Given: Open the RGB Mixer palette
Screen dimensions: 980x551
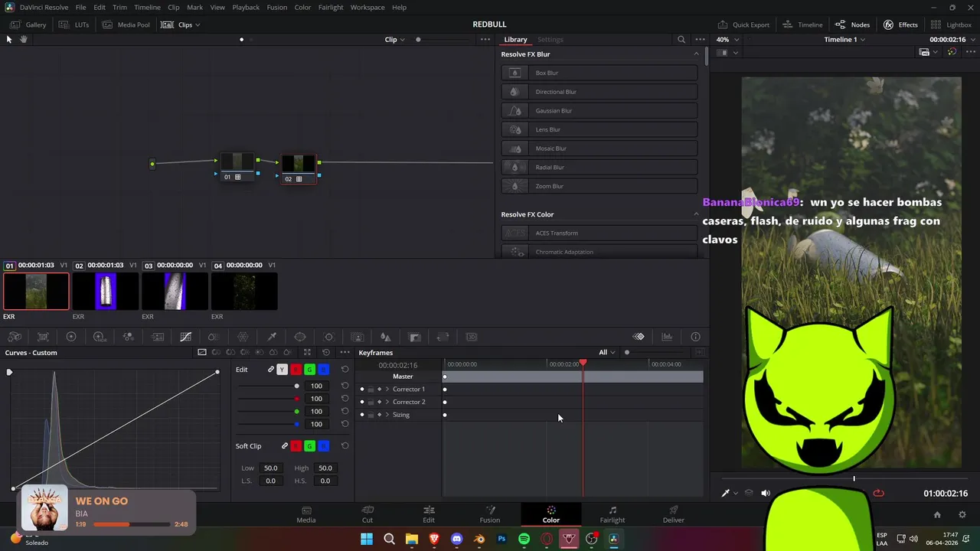Looking at the screenshot, I should [x=128, y=337].
